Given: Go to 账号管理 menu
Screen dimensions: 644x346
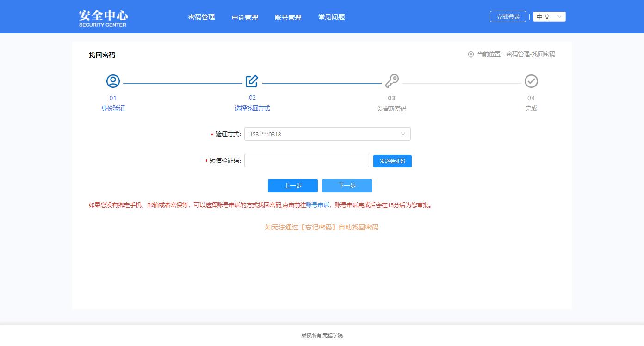Looking at the screenshot, I should click(288, 18).
